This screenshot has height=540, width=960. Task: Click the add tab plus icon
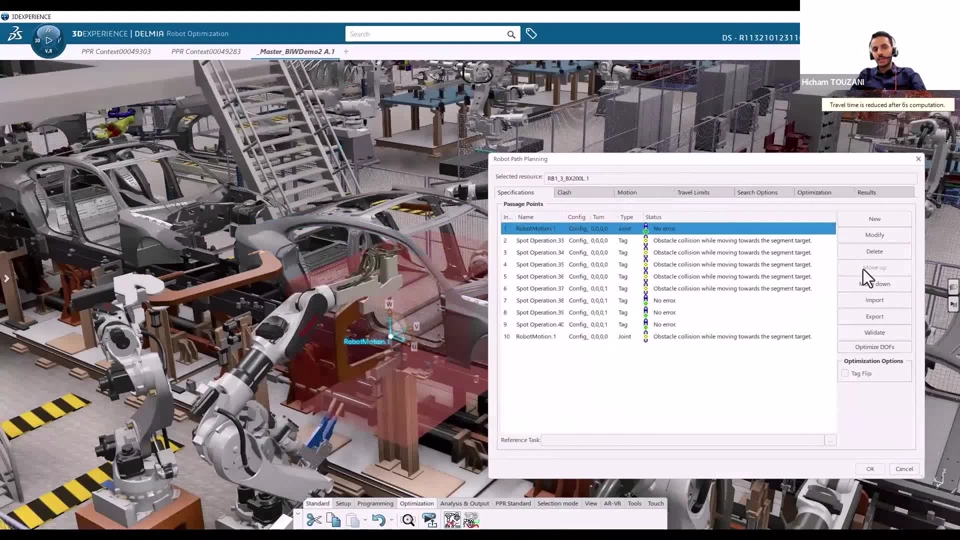tap(346, 51)
